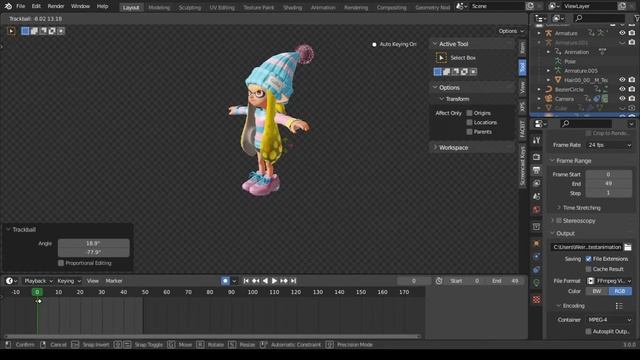Jump to the first frame in timeline

coord(246,281)
